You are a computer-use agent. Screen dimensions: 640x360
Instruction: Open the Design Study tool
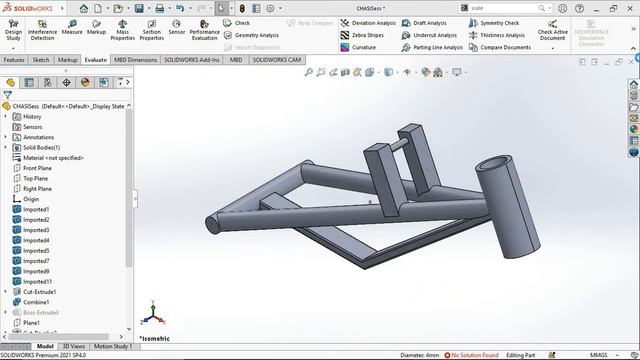(13, 30)
